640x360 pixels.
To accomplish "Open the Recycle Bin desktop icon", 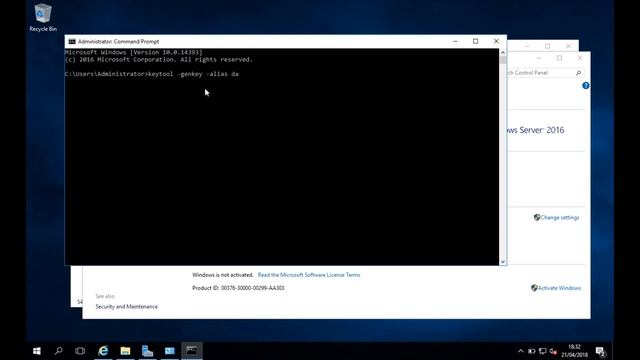I will [43, 18].
